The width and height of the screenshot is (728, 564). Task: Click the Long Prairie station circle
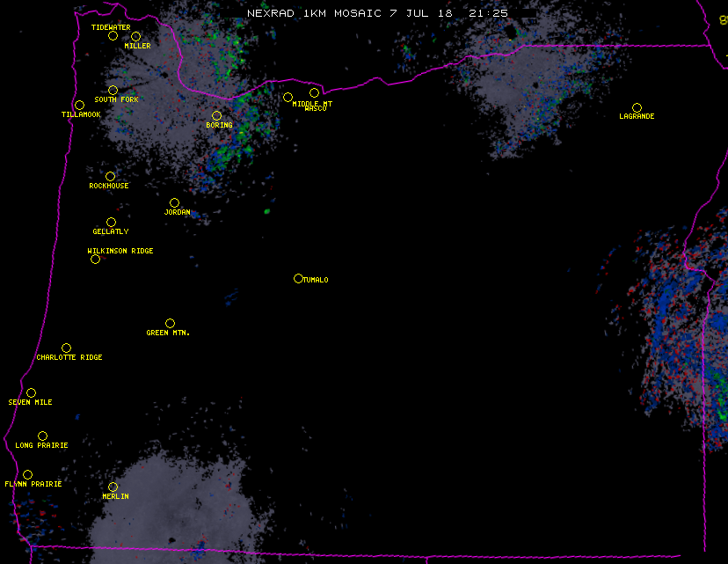point(42,436)
